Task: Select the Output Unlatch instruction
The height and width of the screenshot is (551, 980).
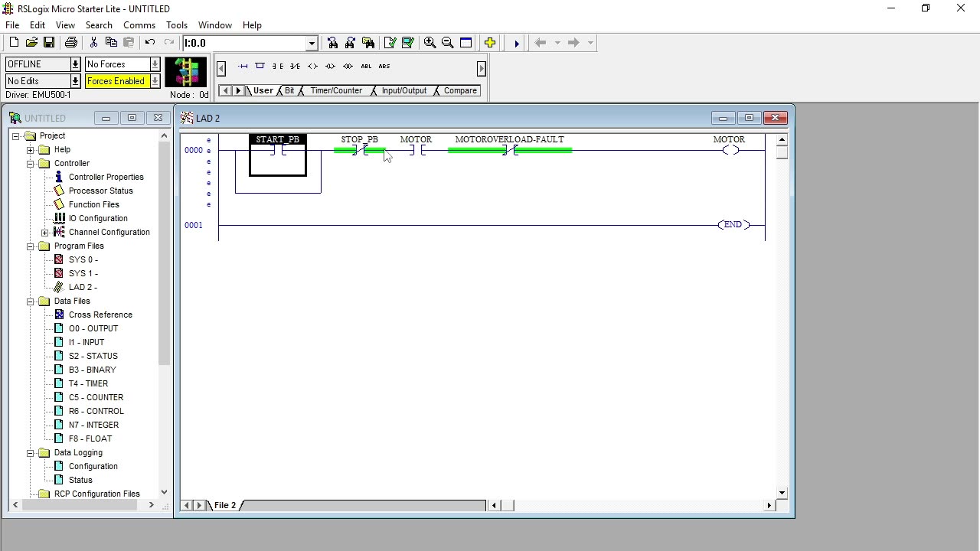Action: tap(348, 66)
